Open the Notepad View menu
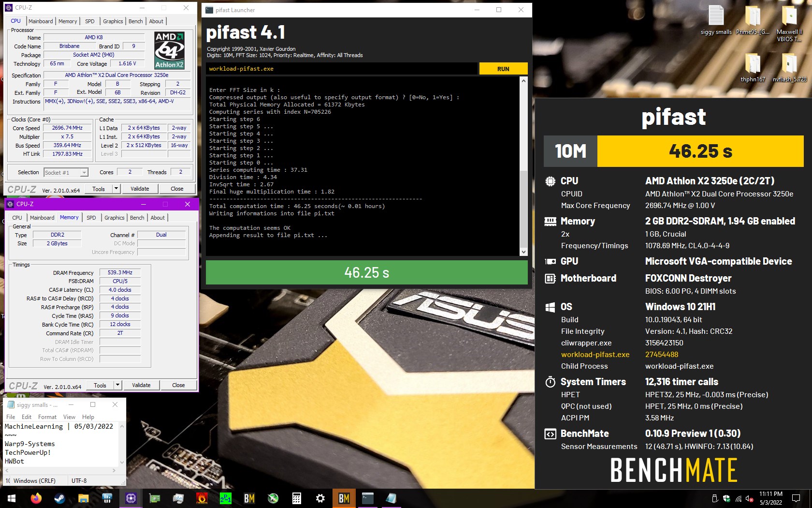Screen dimensions: 812x508 pos(70,417)
